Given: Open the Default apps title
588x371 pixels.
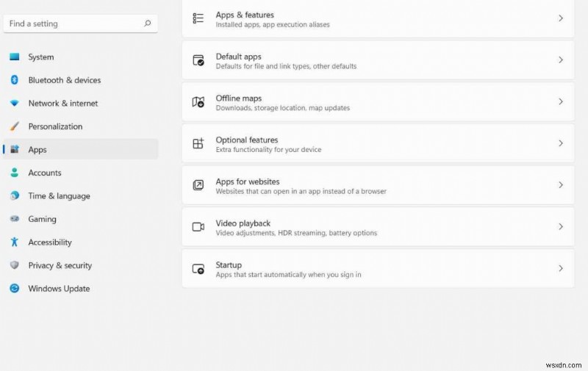Looking at the screenshot, I should tap(238, 57).
